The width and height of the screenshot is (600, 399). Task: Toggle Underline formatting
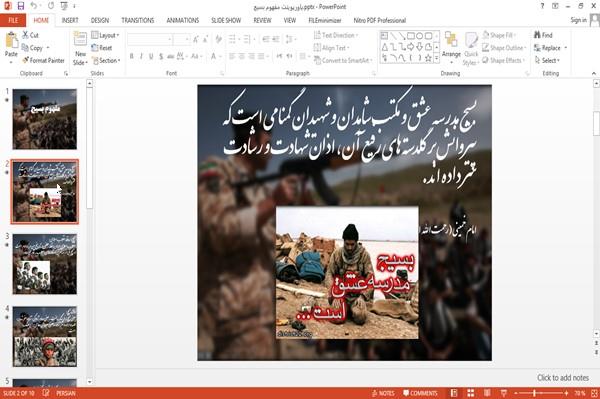(151, 57)
